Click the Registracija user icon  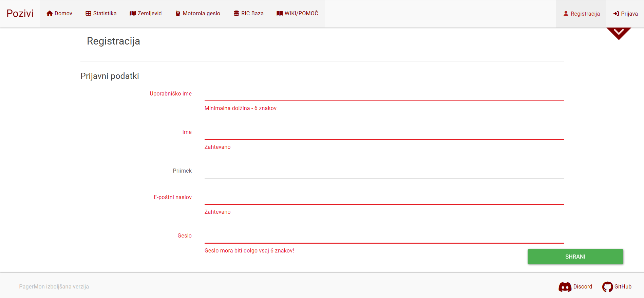pos(566,14)
